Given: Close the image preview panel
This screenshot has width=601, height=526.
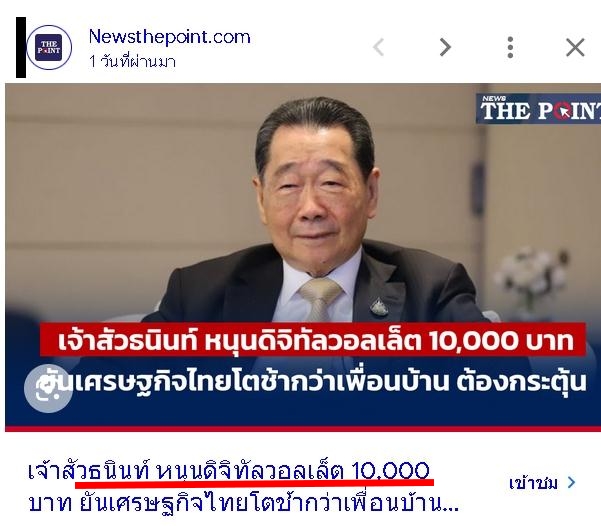Looking at the screenshot, I should 575,48.
